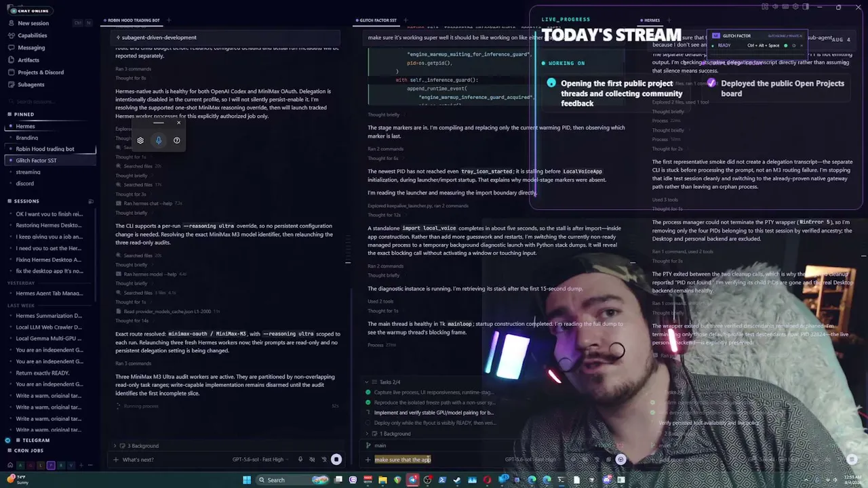Open Twitch from the taskbar
The width and height of the screenshot is (868, 488).
353,480
